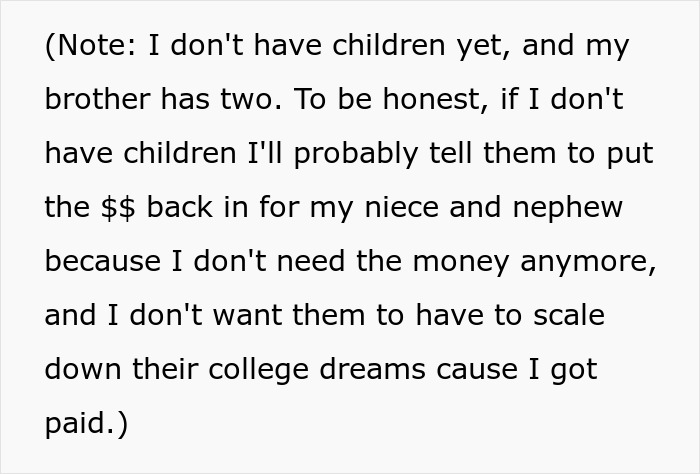Click the word "probably" in the third line

pyautogui.click(x=356, y=154)
